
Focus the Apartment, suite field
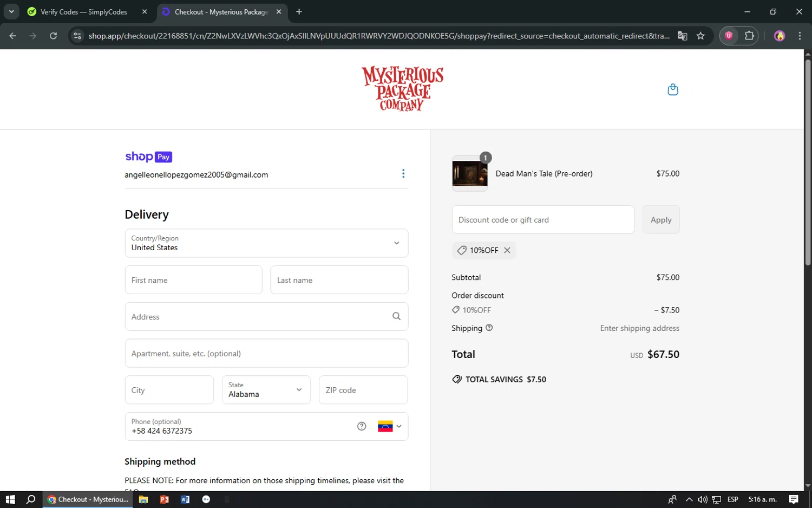click(x=266, y=353)
